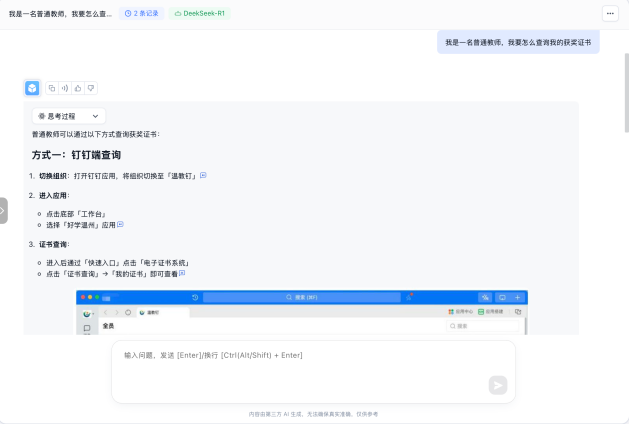Click the conversation title at top left
Screen dimensions: 629x424
pos(61,14)
